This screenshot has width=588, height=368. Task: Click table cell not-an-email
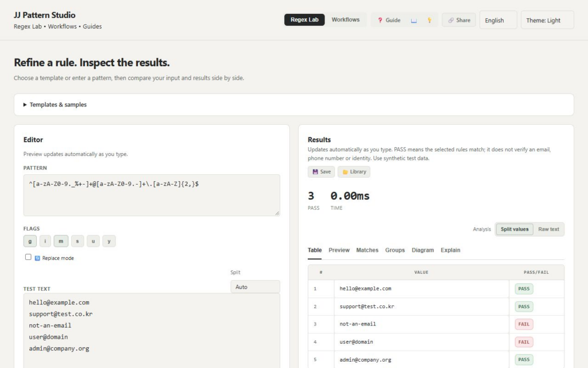[421, 324]
